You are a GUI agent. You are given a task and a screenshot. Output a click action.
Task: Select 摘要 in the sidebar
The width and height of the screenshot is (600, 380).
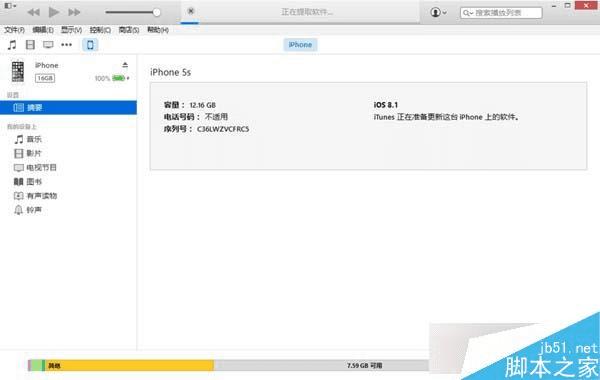[x=68, y=108]
